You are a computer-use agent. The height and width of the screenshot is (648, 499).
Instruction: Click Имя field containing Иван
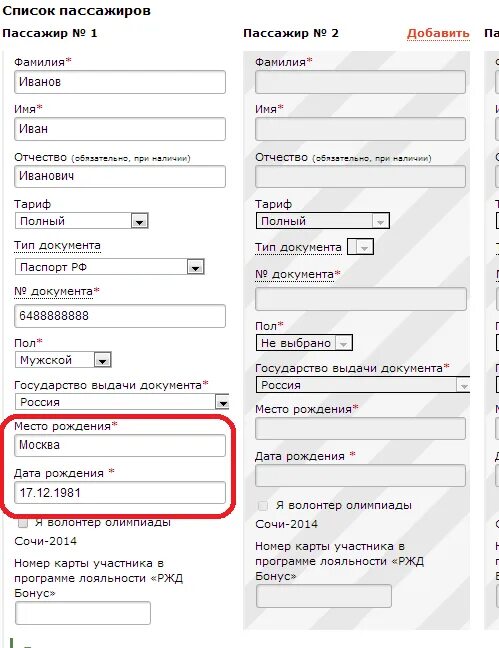click(x=120, y=129)
